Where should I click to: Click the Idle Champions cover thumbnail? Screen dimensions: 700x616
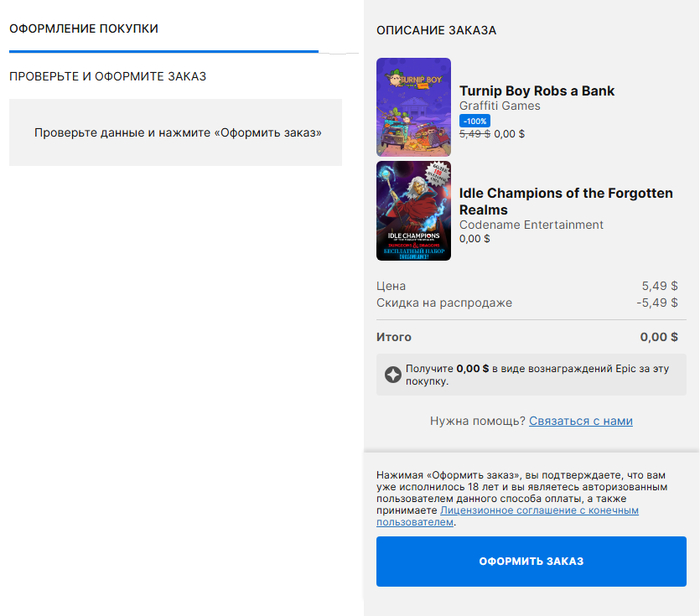(x=413, y=211)
